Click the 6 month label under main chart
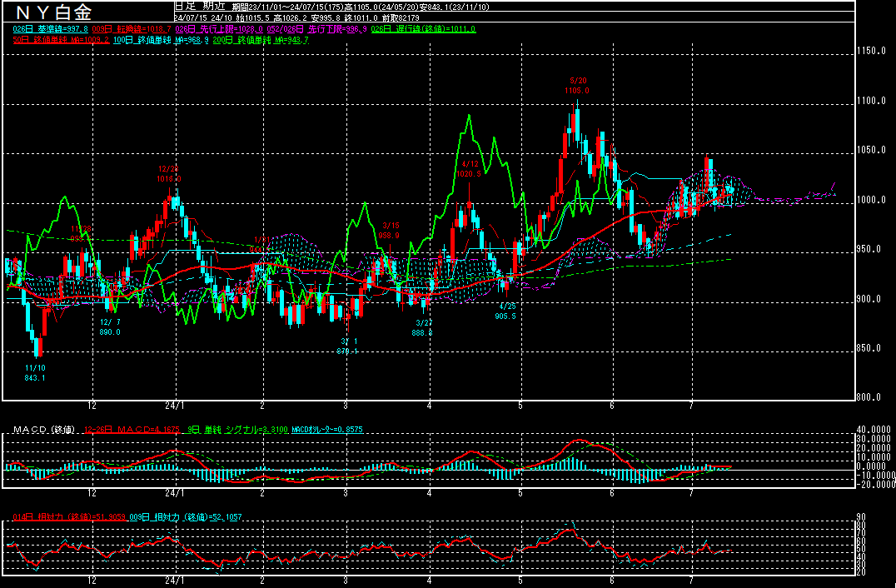This screenshot has height=588, width=896. [612, 406]
